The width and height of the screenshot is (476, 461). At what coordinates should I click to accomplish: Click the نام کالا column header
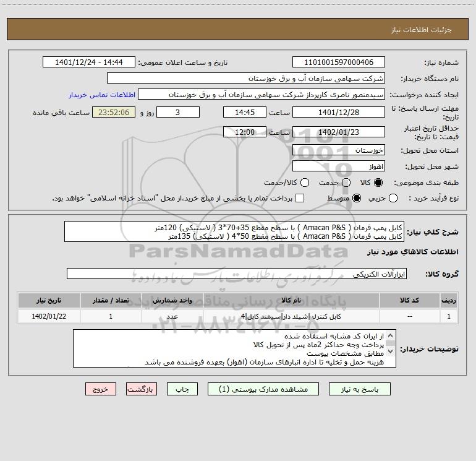tap(291, 301)
